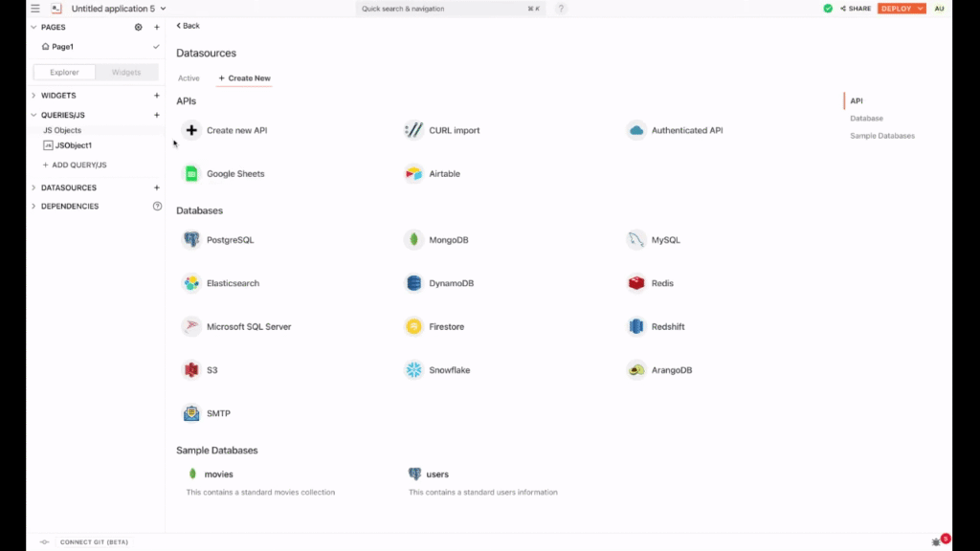Jump to Sample Databases in right nav
The height and width of the screenshot is (551, 980).
[x=881, y=136]
